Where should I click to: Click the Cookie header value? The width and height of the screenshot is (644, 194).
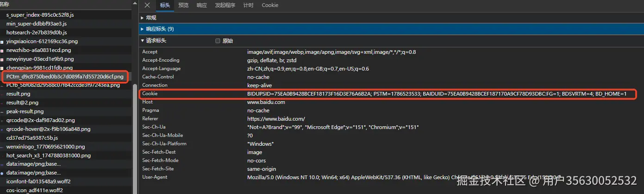tap(437, 94)
